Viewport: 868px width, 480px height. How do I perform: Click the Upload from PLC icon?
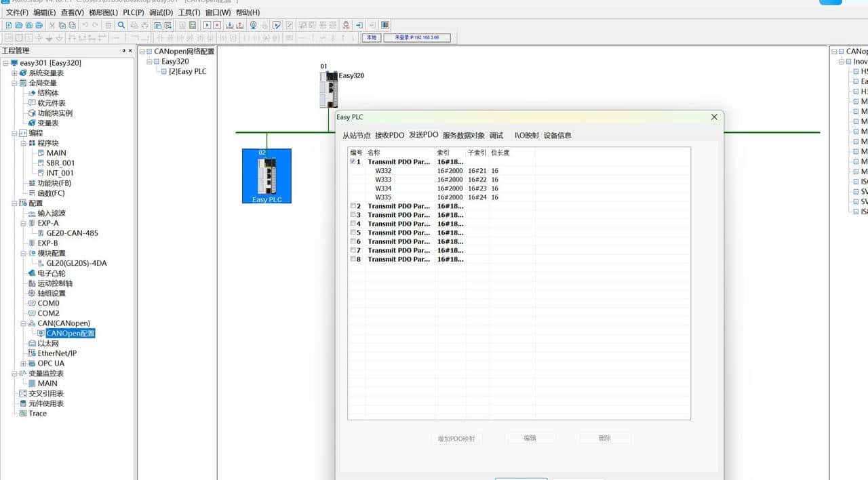click(239, 25)
